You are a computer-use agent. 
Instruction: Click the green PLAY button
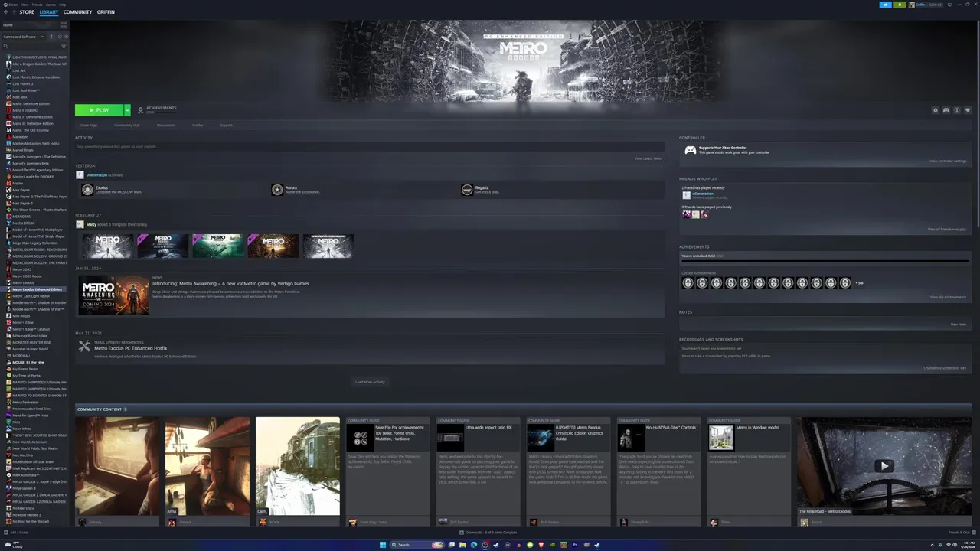pos(99,110)
